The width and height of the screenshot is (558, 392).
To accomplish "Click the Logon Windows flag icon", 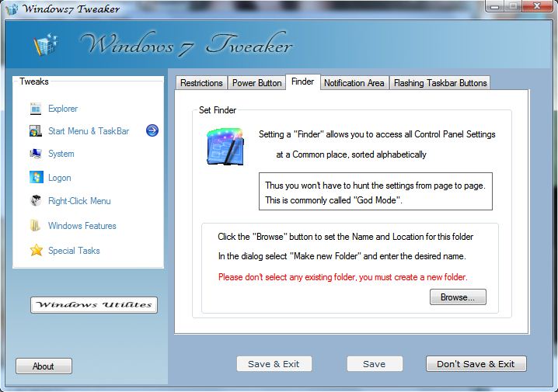I will click(37, 177).
